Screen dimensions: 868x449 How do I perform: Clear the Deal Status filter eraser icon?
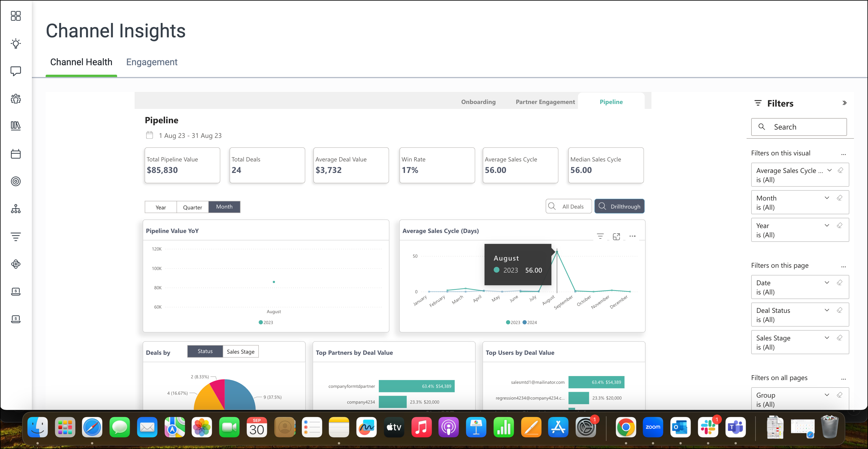coord(839,310)
